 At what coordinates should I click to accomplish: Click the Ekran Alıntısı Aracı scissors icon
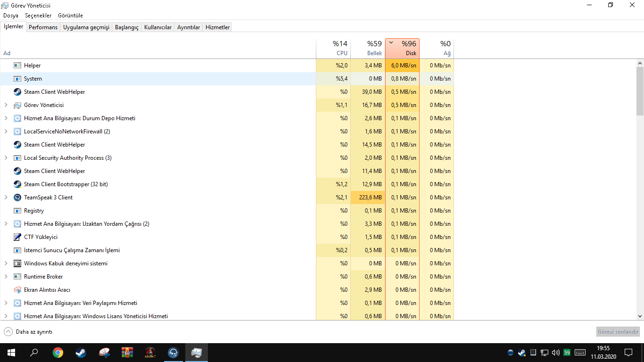click(17, 290)
